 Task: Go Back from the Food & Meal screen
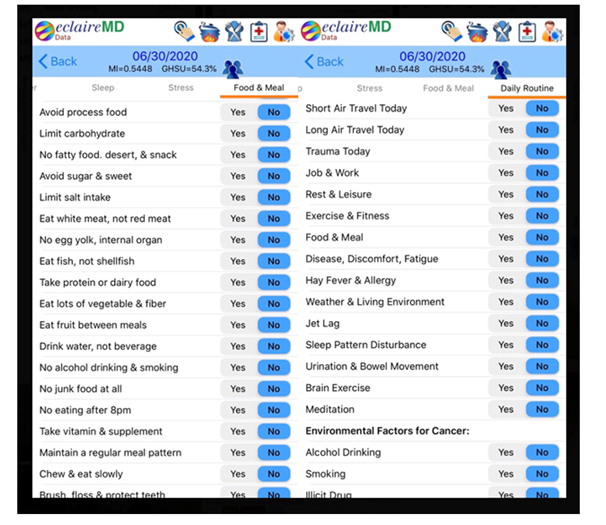click(x=58, y=62)
